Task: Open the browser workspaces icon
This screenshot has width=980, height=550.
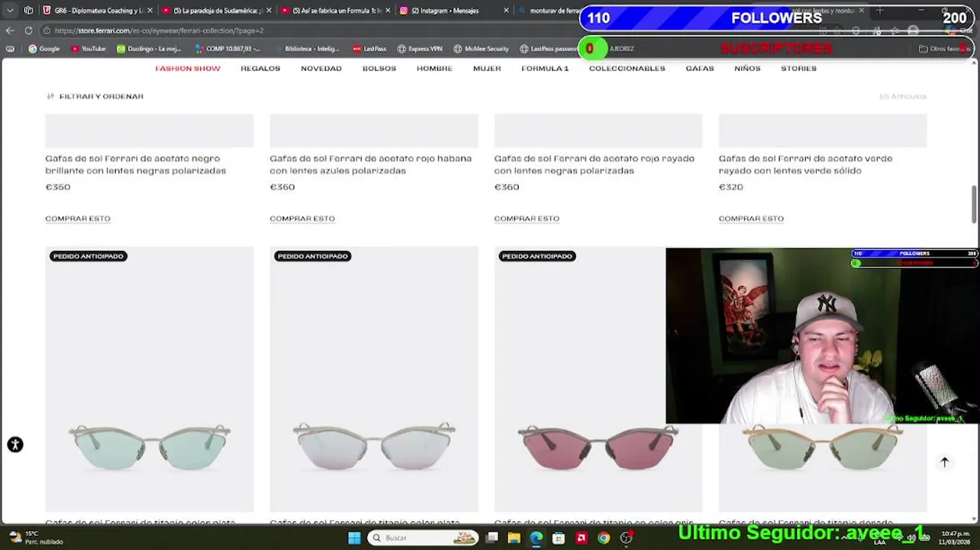Action: point(28,11)
